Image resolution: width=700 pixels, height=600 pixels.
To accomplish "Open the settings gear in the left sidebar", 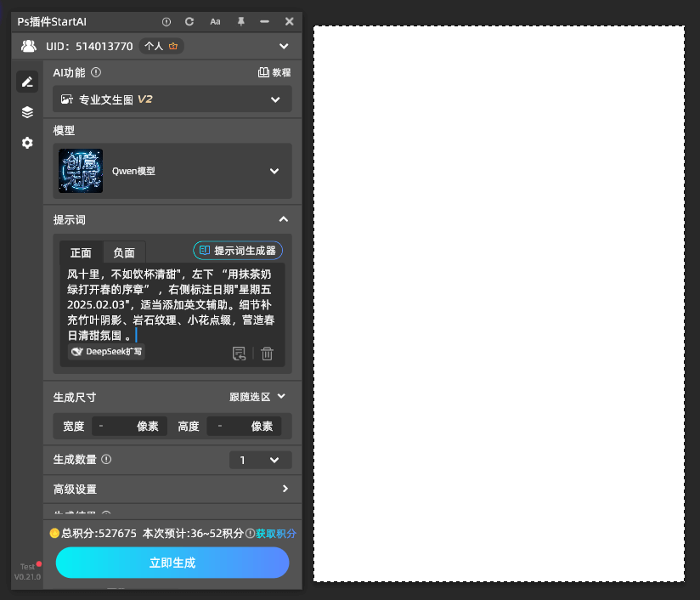I will 26,143.
